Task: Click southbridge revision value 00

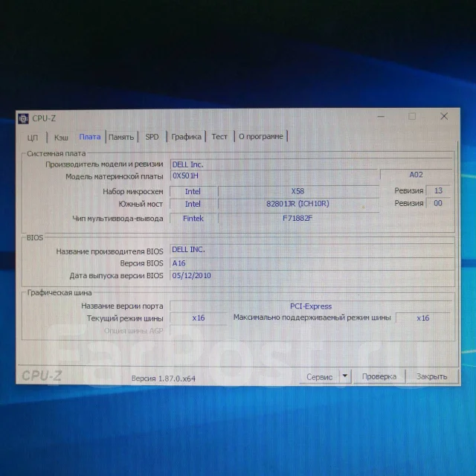Action: click(438, 203)
